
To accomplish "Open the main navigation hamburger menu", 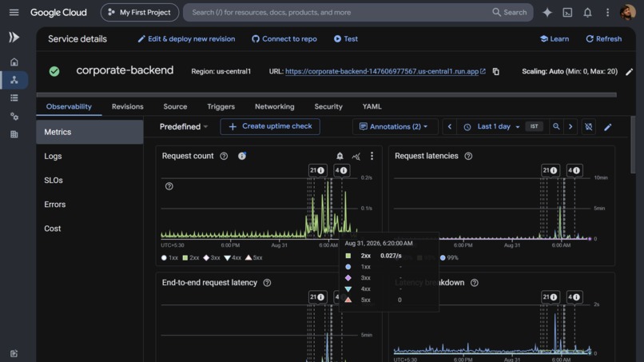I will point(14,12).
